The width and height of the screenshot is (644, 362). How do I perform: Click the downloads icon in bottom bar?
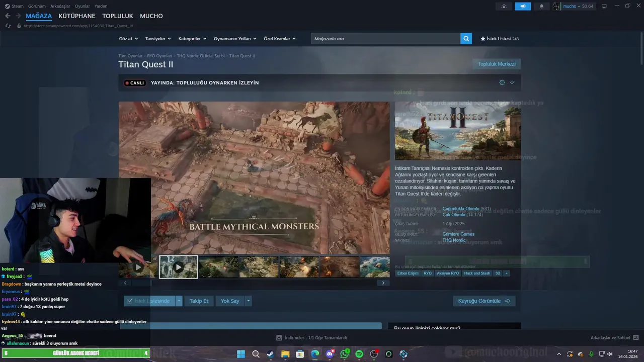pos(279,338)
